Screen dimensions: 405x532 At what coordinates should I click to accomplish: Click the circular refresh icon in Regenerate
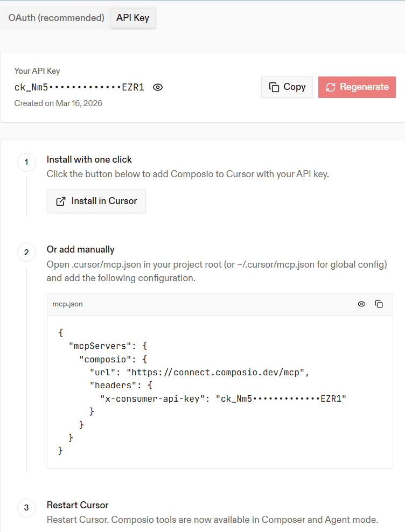coord(331,87)
